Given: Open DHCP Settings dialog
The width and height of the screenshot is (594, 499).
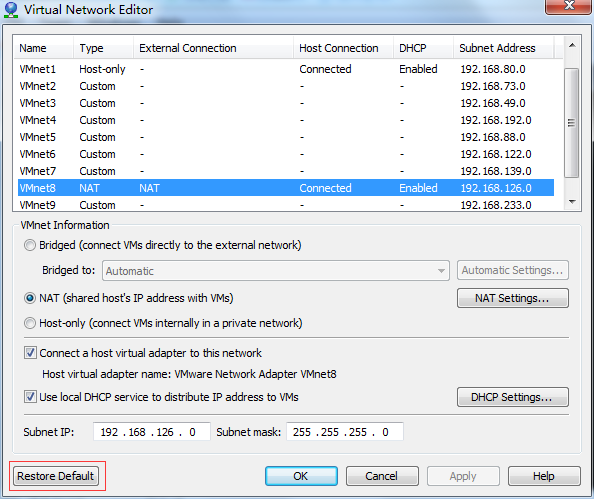Looking at the screenshot, I should pyautogui.click(x=513, y=397).
